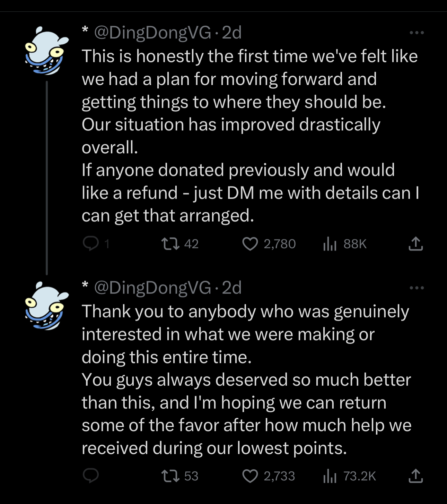The width and height of the screenshot is (447, 504).
Task: Share the first tweet about donations
Action: [415, 244]
